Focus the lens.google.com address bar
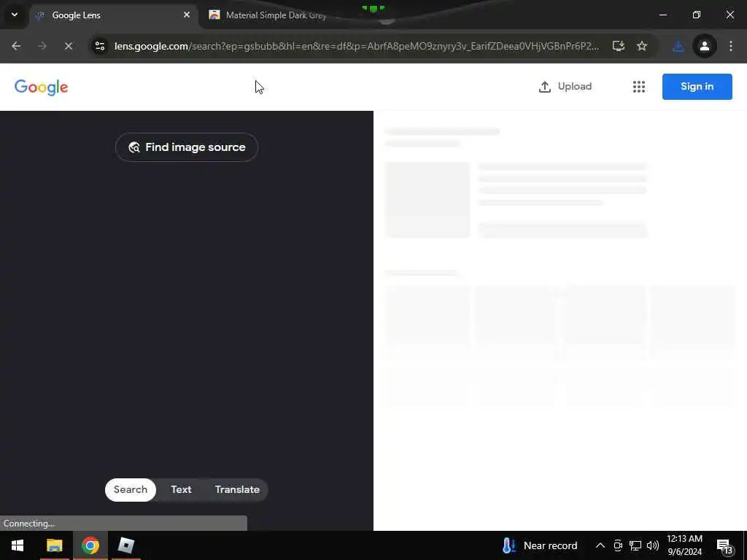Screen dimensions: 747x560 357,46
